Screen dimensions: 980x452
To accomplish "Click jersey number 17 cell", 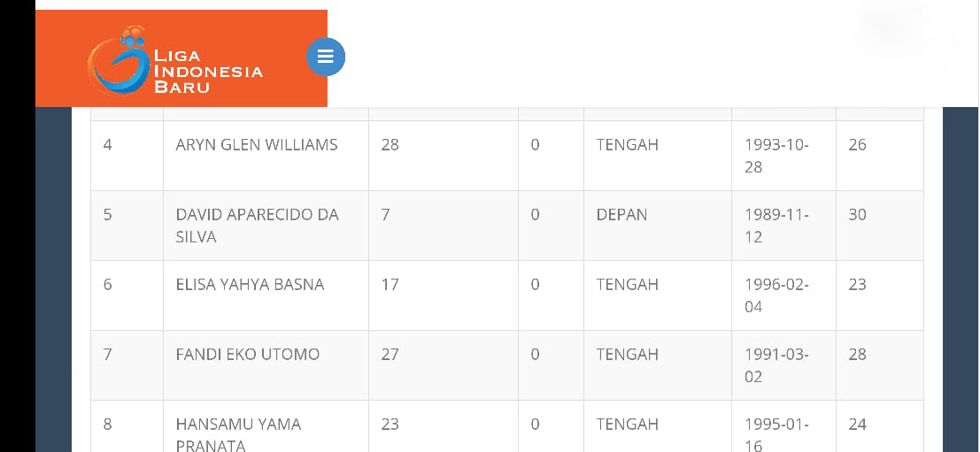I will (x=444, y=295).
